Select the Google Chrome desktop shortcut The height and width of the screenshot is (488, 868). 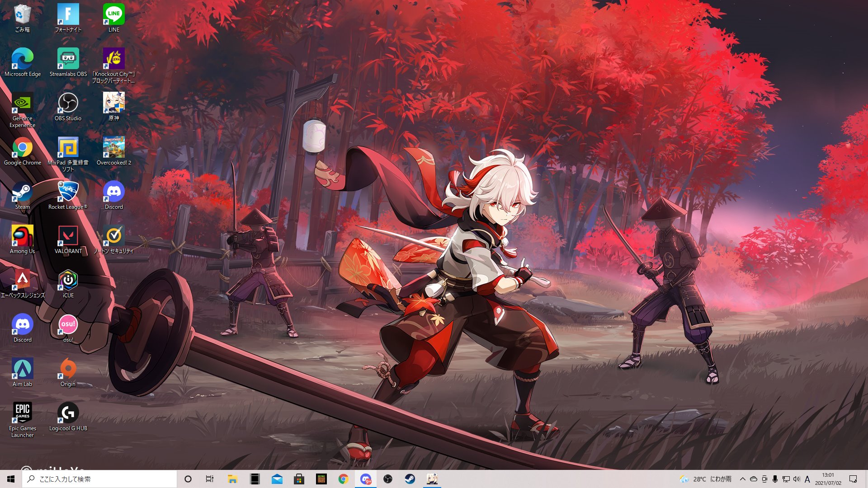coord(22,151)
